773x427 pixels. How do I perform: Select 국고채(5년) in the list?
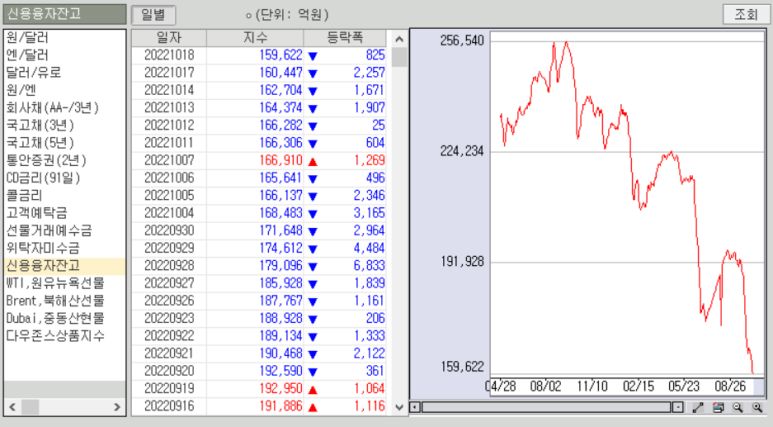tap(64, 143)
